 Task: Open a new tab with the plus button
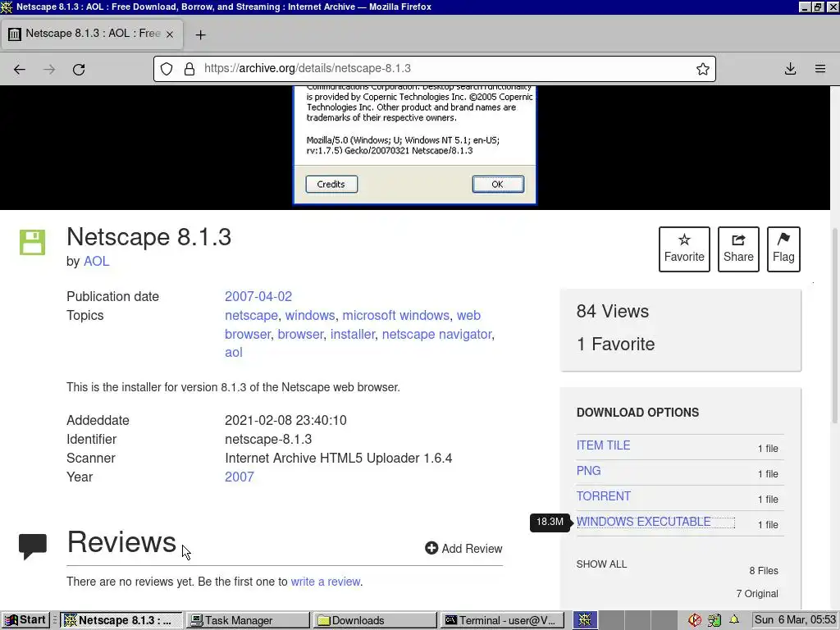pos(200,34)
